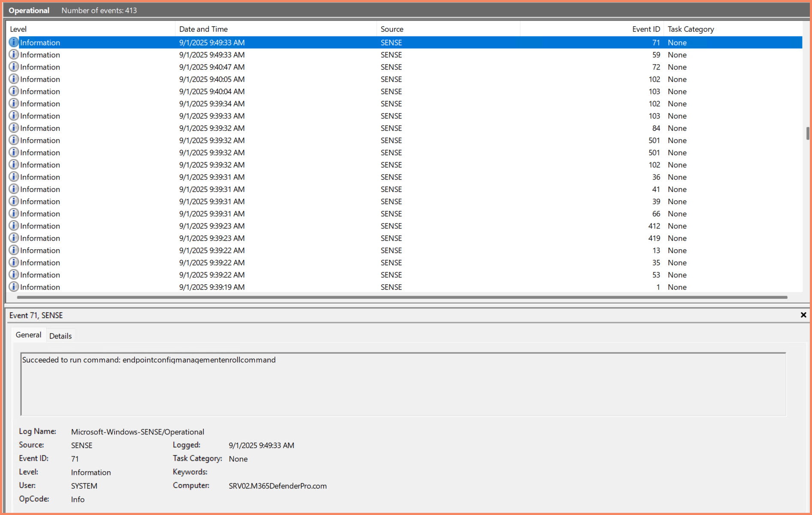Select Event ID 419 cell
The image size is (812, 515).
click(x=654, y=238)
